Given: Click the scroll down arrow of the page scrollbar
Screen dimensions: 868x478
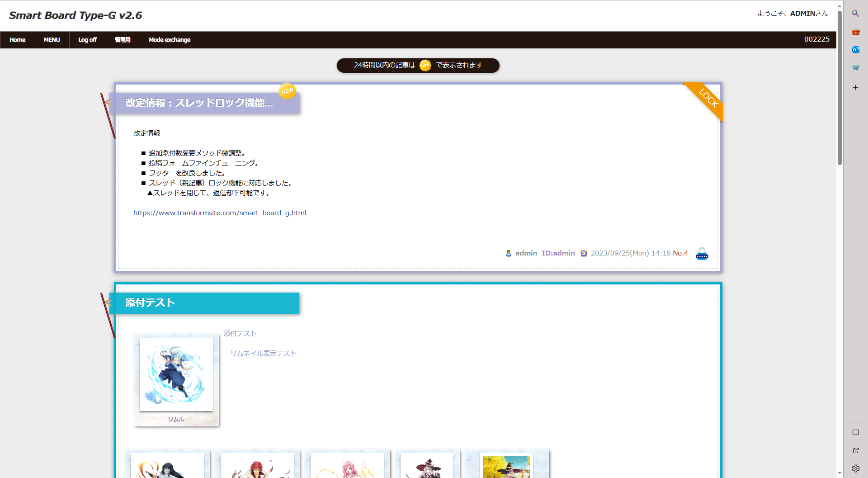Looking at the screenshot, I should point(840,473).
